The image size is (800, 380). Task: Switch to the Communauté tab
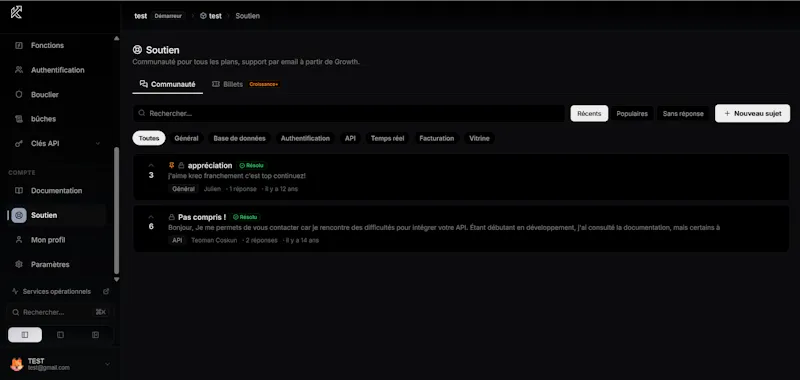(167, 84)
